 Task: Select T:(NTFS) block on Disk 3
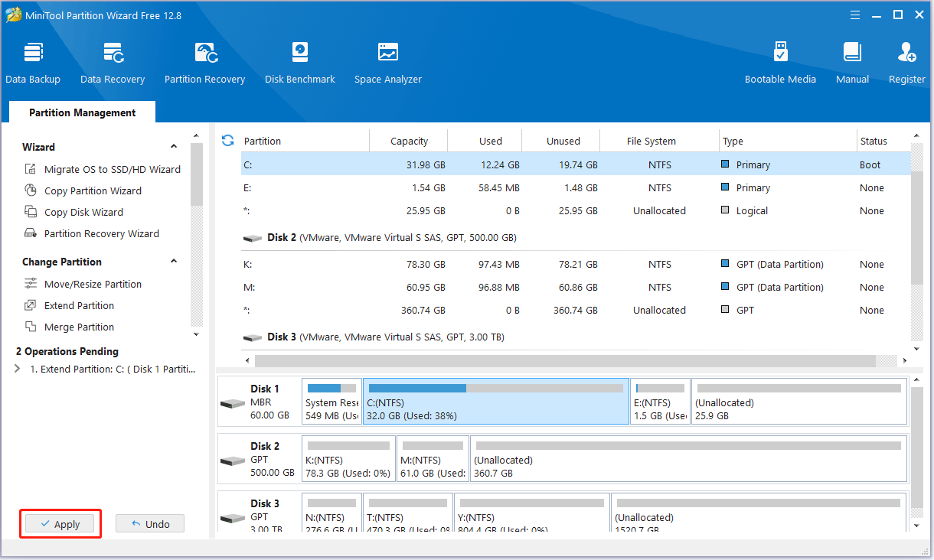[407, 513]
